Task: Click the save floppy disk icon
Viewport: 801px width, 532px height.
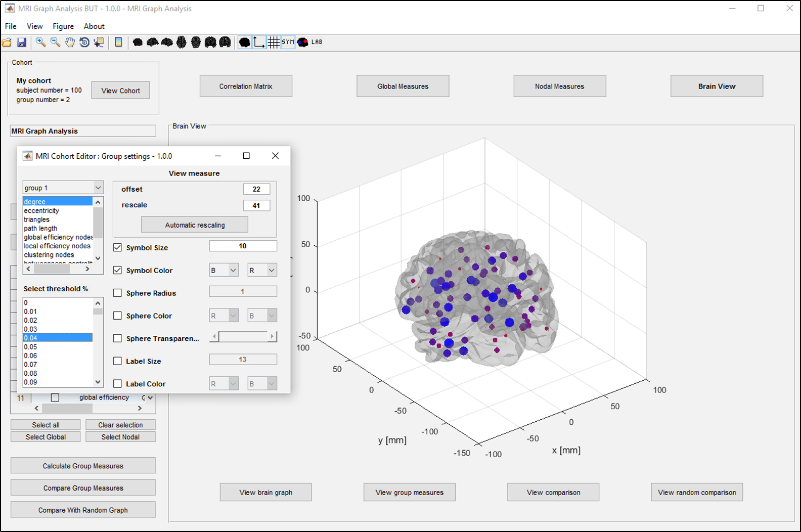Action: point(22,42)
